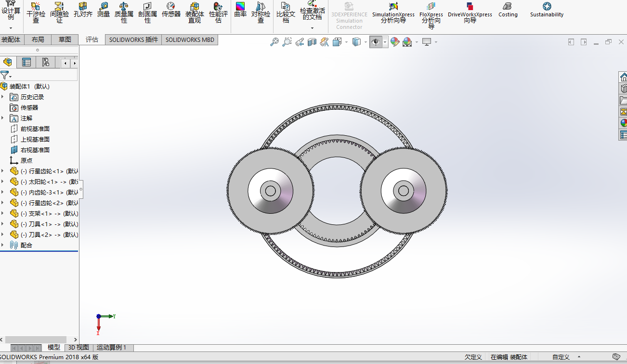
Task: Switch to the 运动算例 1 tab
Action: pyautogui.click(x=111, y=348)
